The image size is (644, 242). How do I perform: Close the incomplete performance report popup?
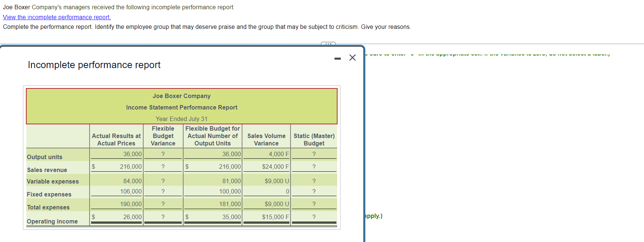point(352,58)
